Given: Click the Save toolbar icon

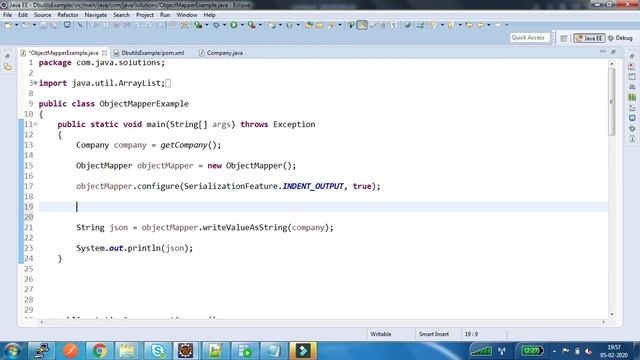Looking at the screenshot, I should point(43,25).
